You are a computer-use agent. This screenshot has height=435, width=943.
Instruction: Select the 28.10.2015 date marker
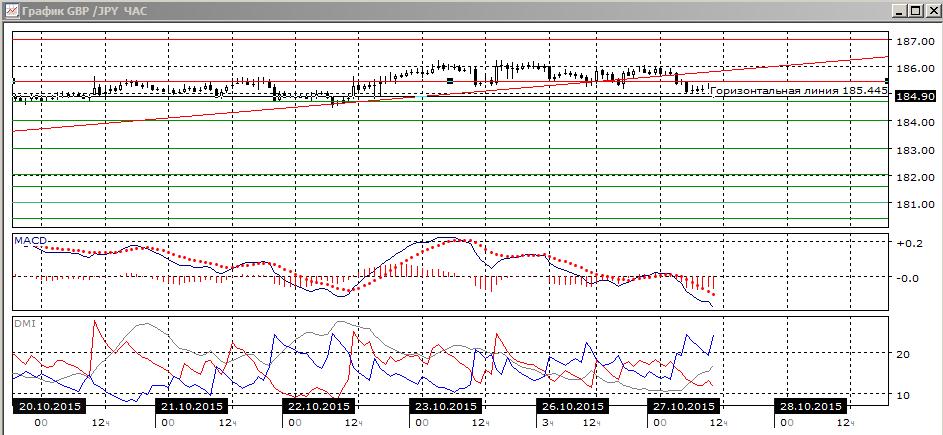pos(811,406)
